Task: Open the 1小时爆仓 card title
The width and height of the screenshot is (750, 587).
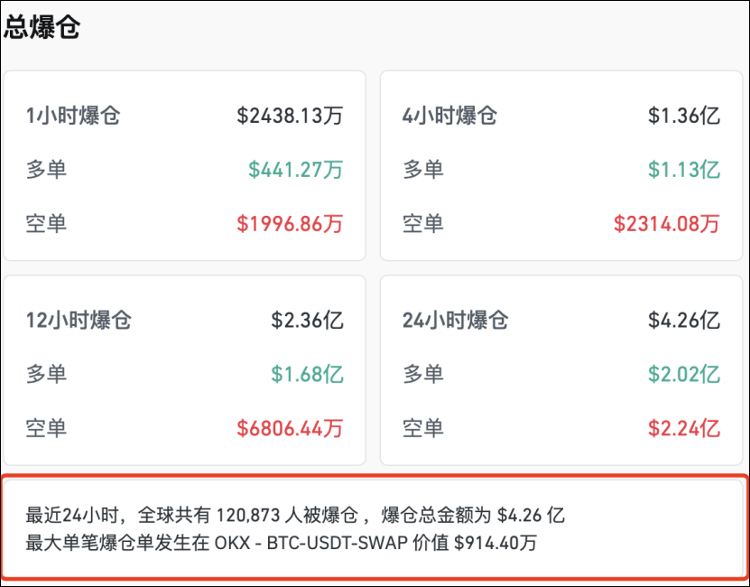Action: click(x=73, y=116)
